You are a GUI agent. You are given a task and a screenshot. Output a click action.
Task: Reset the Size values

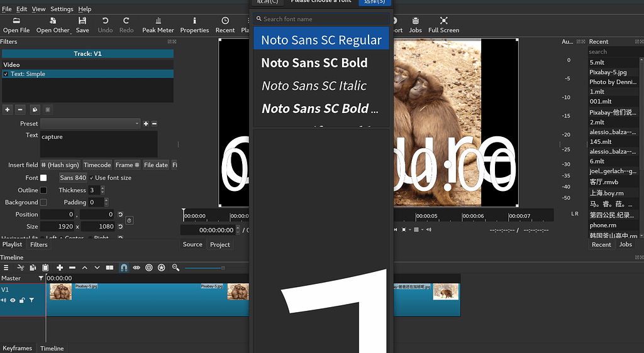(120, 226)
